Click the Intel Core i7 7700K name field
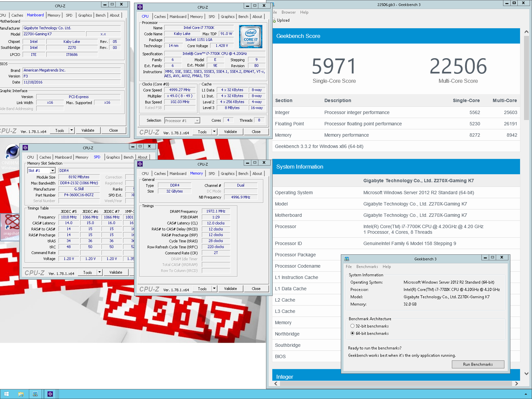The width and height of the screenshot is (532, 399). pos(199,28)
